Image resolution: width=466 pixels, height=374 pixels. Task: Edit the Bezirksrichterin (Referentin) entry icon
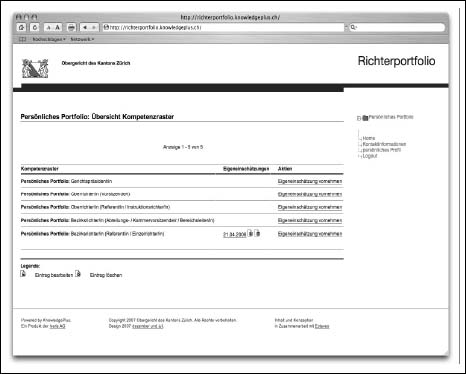[250, 233]
